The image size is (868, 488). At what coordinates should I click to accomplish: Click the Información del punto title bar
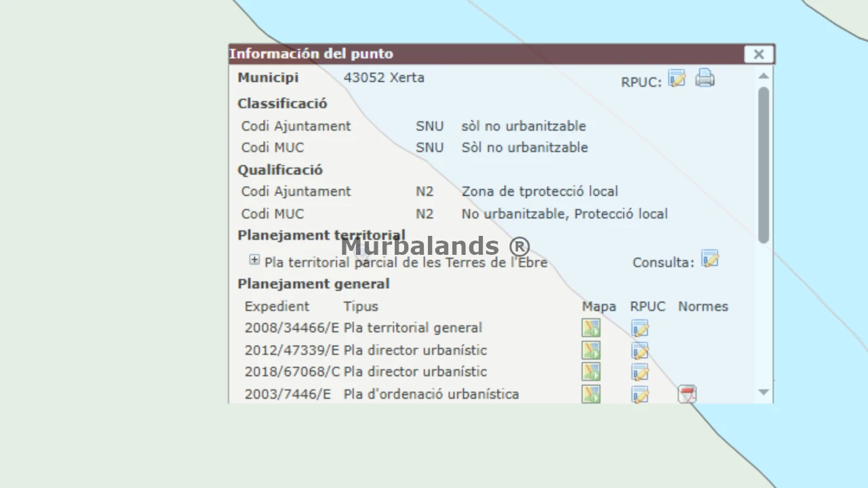click(475, 54)
